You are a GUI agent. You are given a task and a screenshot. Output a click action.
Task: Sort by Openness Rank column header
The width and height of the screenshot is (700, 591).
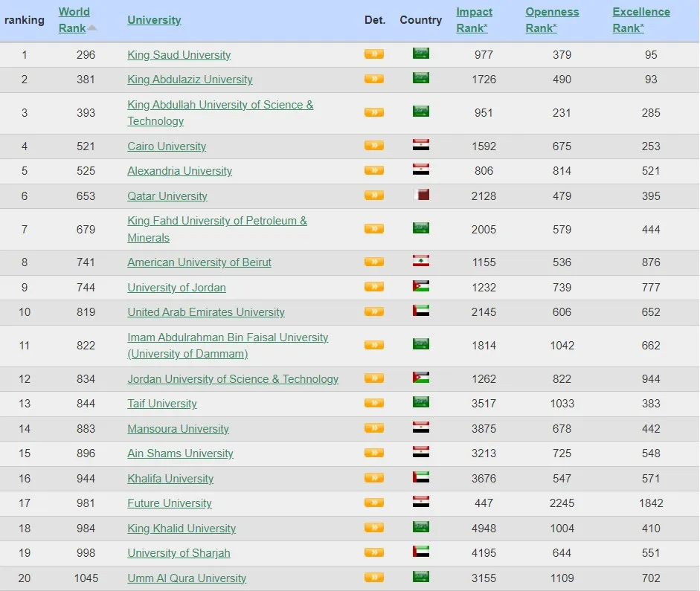(552, 19)
